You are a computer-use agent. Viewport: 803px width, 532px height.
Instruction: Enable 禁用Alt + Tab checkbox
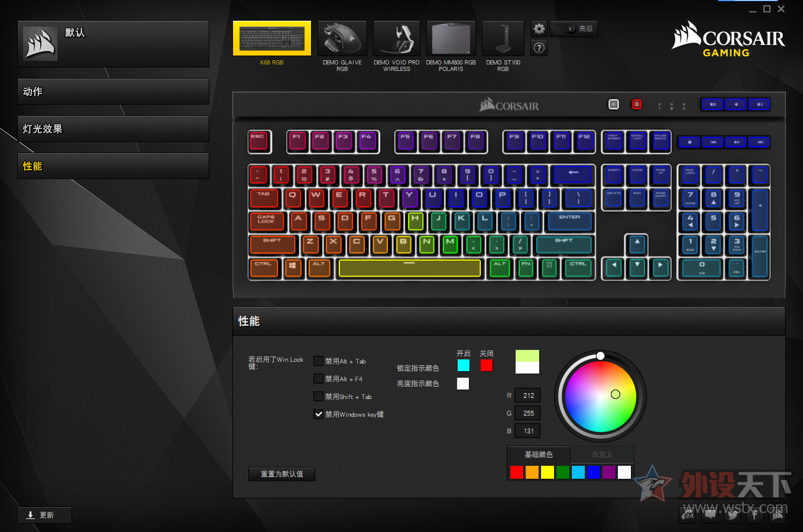(319, 361)
